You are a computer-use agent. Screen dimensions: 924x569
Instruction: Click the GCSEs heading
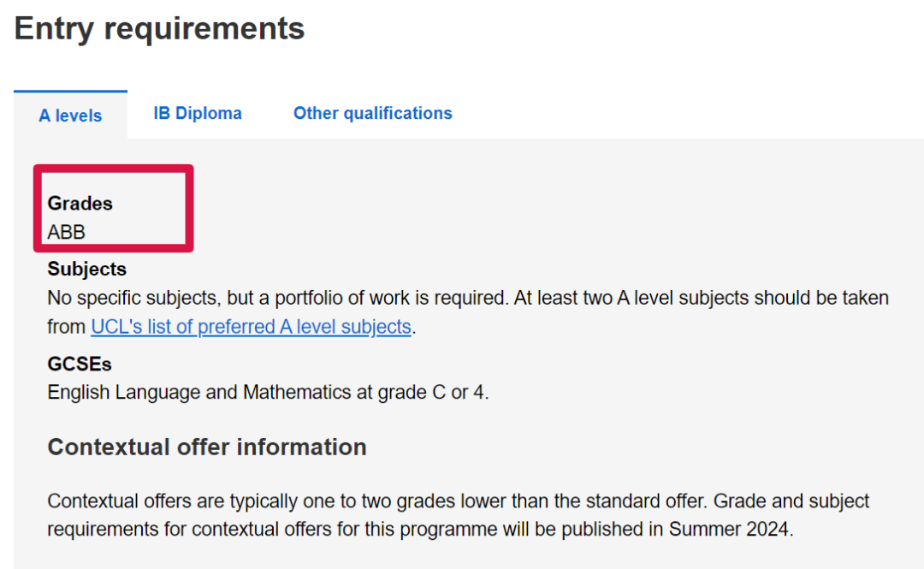[79, 364]
